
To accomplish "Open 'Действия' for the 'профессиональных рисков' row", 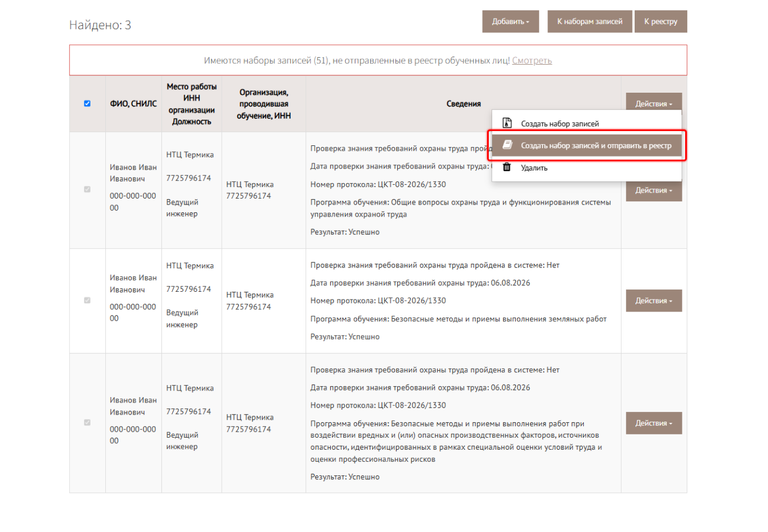I will (654, 423).
